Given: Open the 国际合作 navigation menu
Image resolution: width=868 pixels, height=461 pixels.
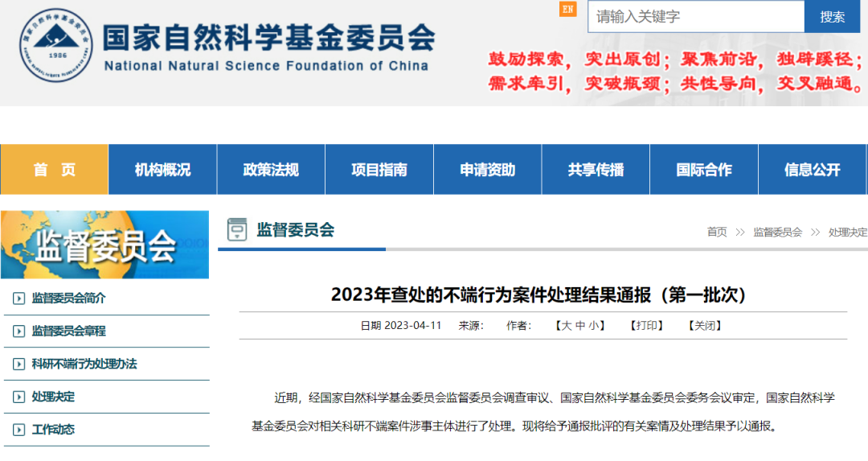Looking at the screenshot, I should click(704, 170).
